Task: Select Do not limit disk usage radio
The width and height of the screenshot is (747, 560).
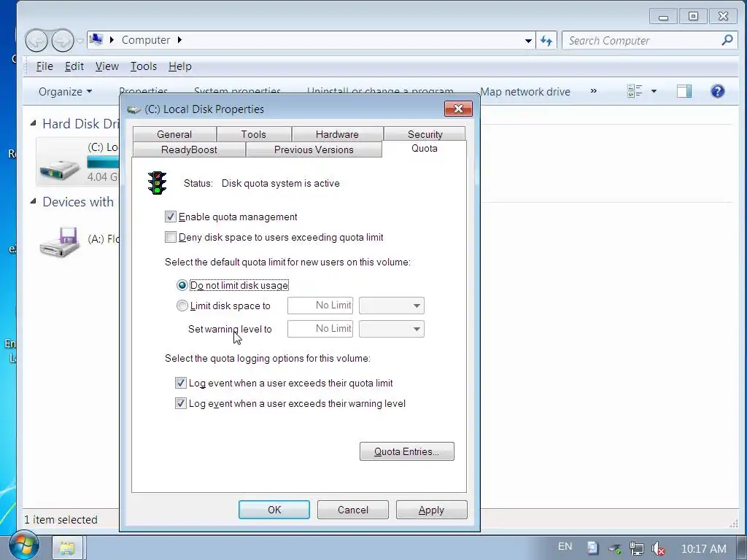Action: 182,285
